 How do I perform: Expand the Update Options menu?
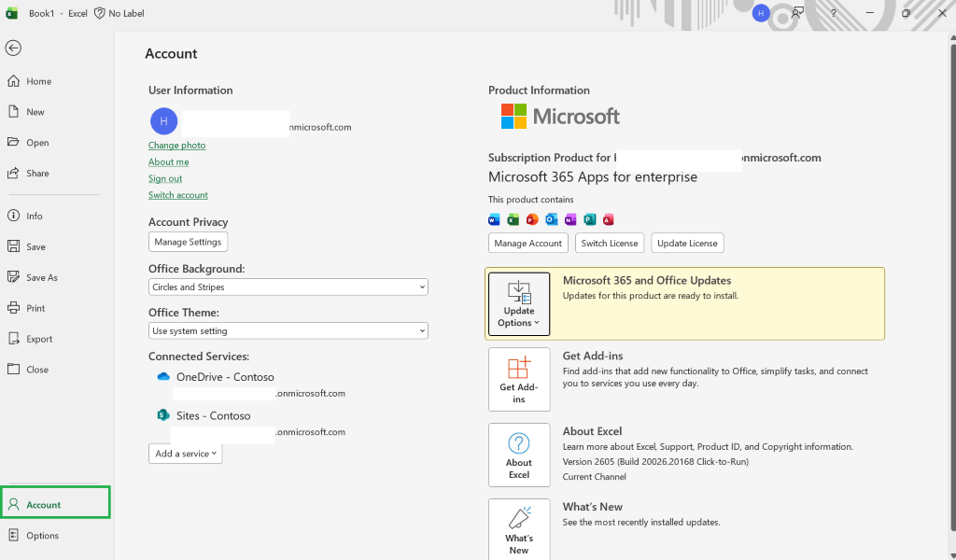[519, 304]
